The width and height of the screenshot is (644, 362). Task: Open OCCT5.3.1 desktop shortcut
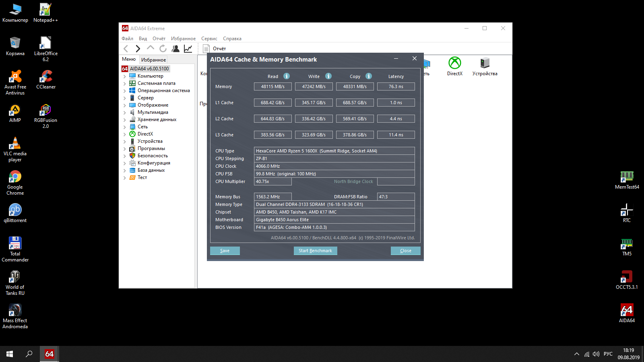[627, 280]
